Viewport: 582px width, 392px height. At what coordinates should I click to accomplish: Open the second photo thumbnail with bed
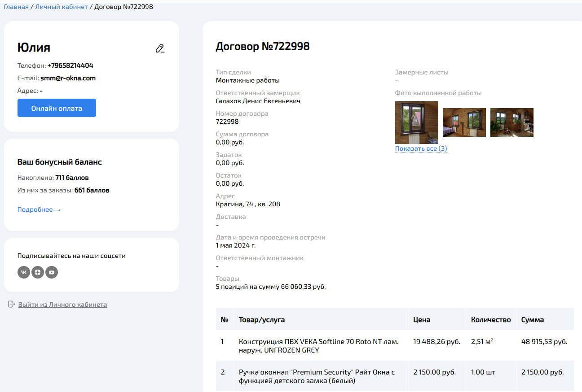pyautogui.click(x=464, y=122)
